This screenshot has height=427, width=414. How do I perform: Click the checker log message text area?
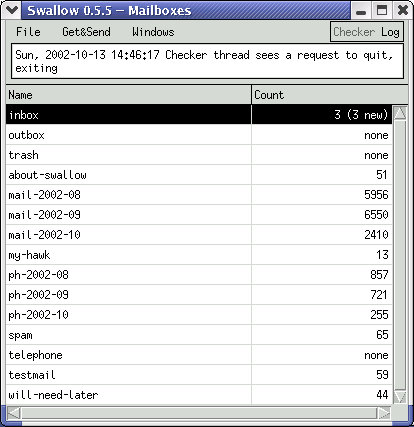tap(207, 61)
